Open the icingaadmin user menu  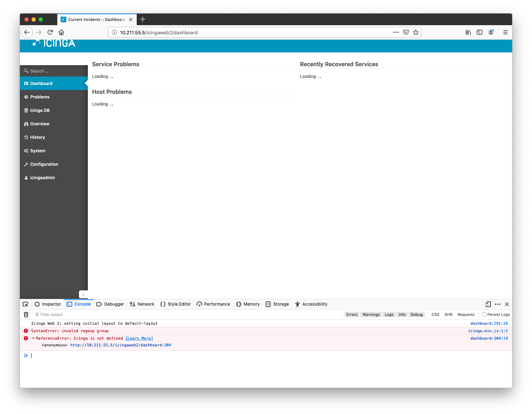tap(43, 177)
